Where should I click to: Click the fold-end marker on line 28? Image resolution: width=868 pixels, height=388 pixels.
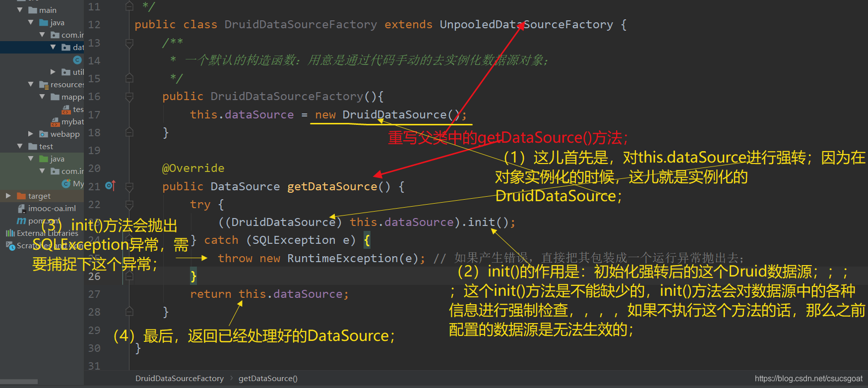[x=129, y=312]
